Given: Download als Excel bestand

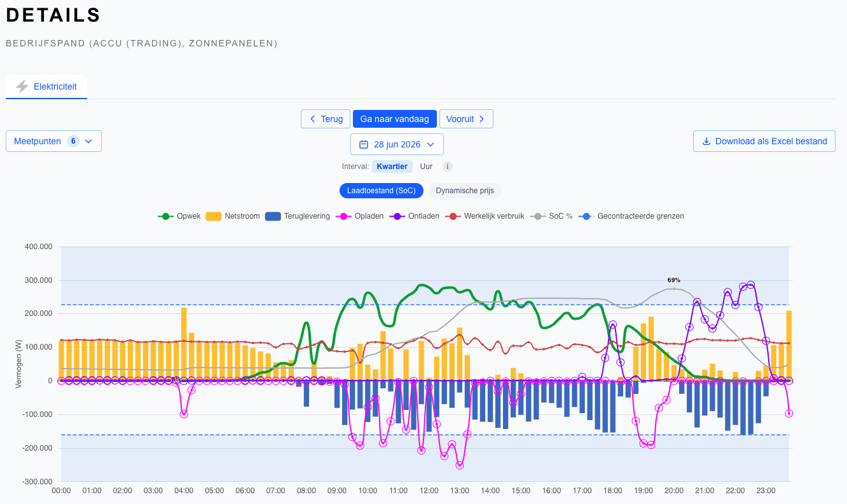Looking at the screenshot, I should 764,141.
